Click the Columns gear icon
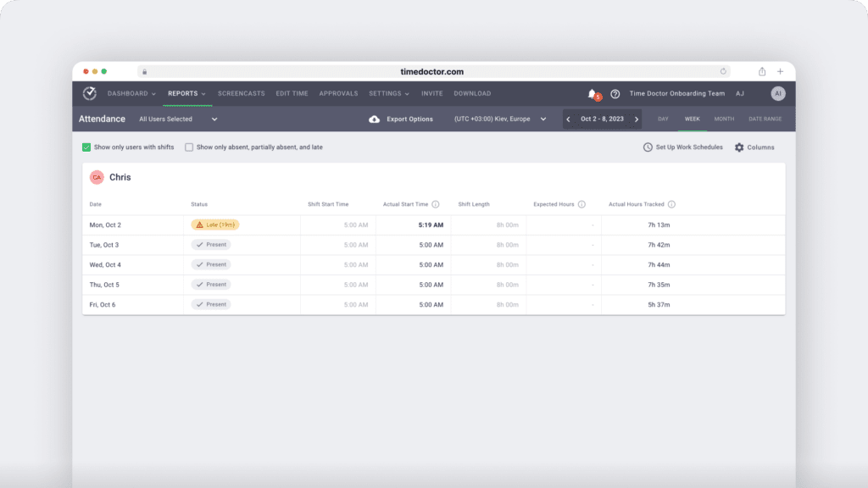The width and height of the screenshot is (868, 488). click(739, 147)
